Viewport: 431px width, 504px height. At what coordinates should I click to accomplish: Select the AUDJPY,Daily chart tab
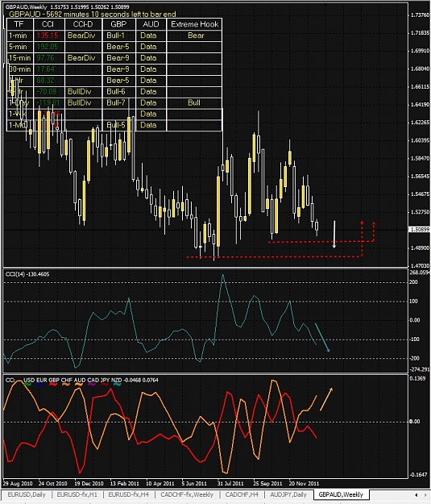288,494
